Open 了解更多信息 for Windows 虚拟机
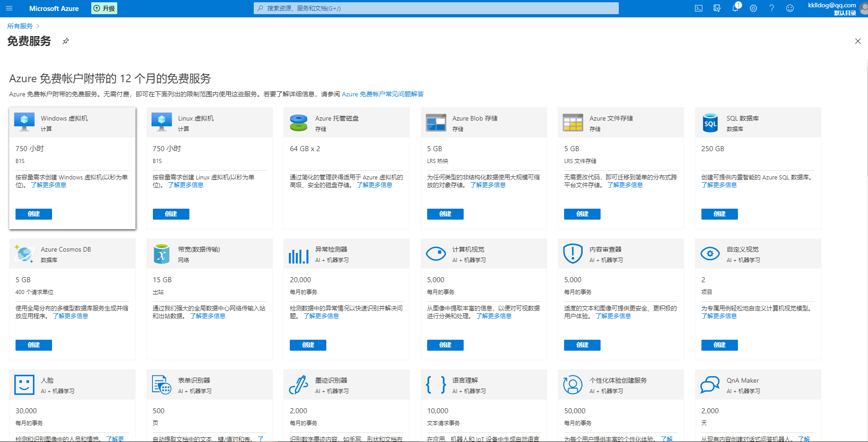The image size is (868, 442). point(48,185)
